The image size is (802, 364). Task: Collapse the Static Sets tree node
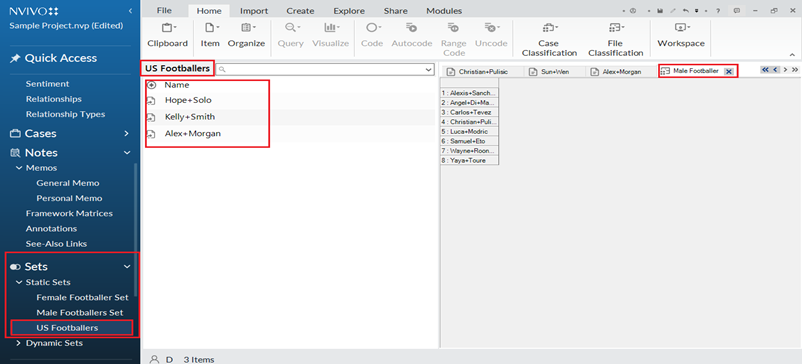[19, 282]
